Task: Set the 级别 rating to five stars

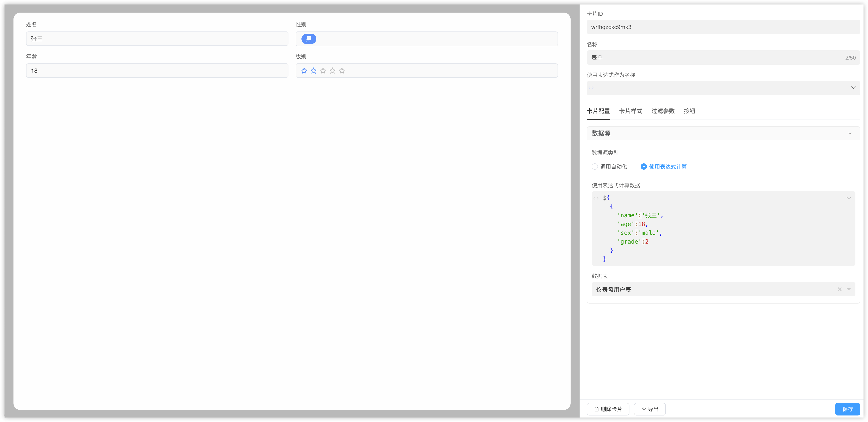Action: click(342, 71)
